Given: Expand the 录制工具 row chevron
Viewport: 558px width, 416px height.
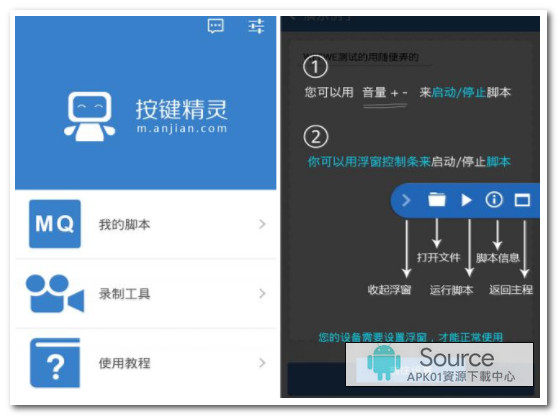Looking at the screenshot, I should point(262,294).
